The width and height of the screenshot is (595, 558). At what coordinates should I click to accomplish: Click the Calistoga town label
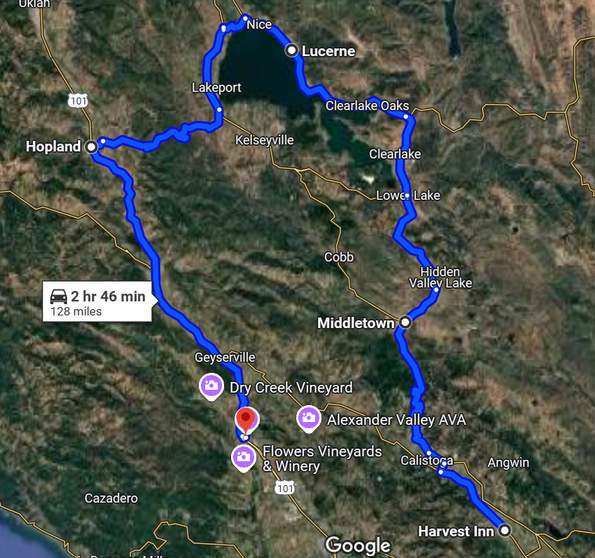point(427,460)
